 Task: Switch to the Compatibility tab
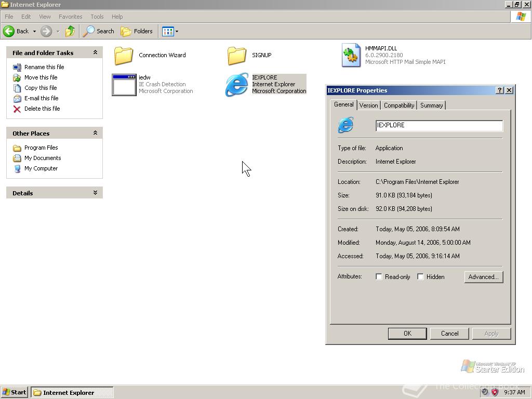[399, 105]
